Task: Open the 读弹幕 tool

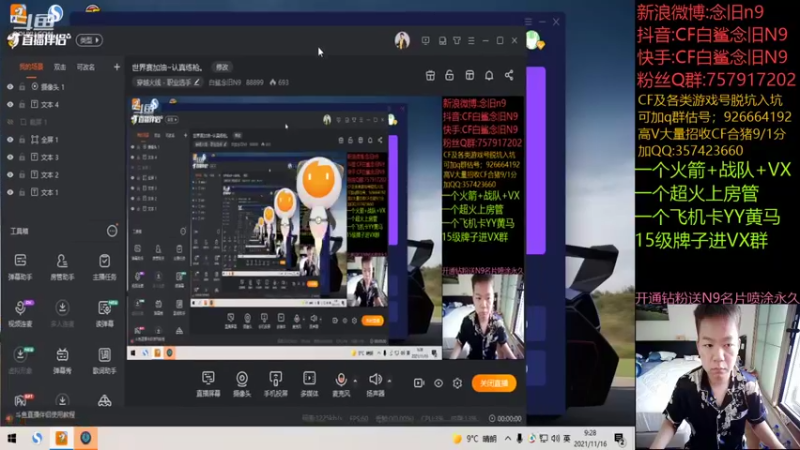Action: pyautogui.click(x=105, y=313)
